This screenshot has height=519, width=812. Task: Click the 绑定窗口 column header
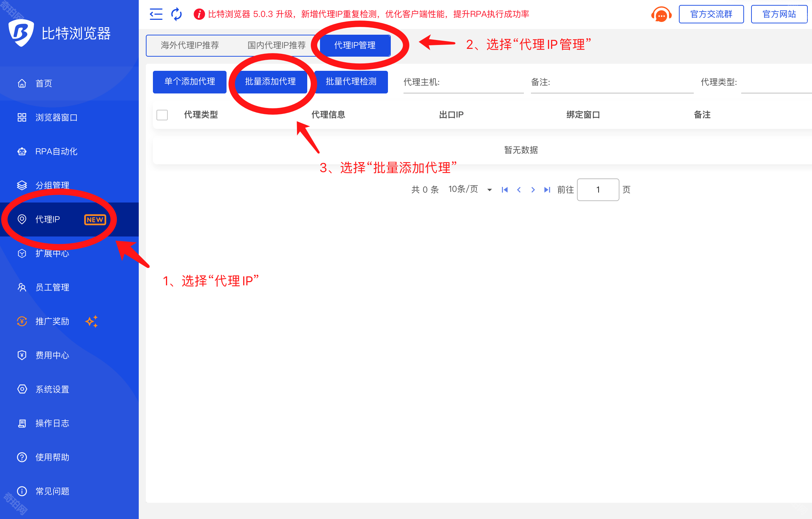[583, 115]
